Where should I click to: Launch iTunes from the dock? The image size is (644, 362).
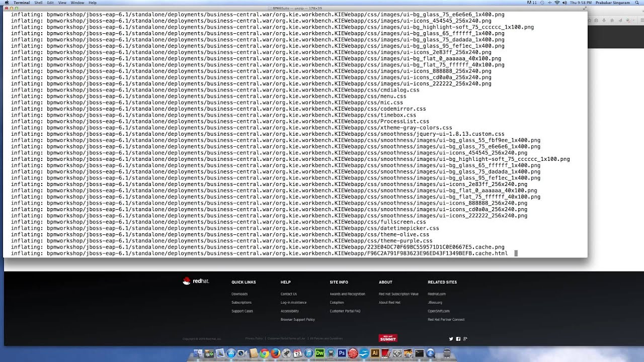308,353
